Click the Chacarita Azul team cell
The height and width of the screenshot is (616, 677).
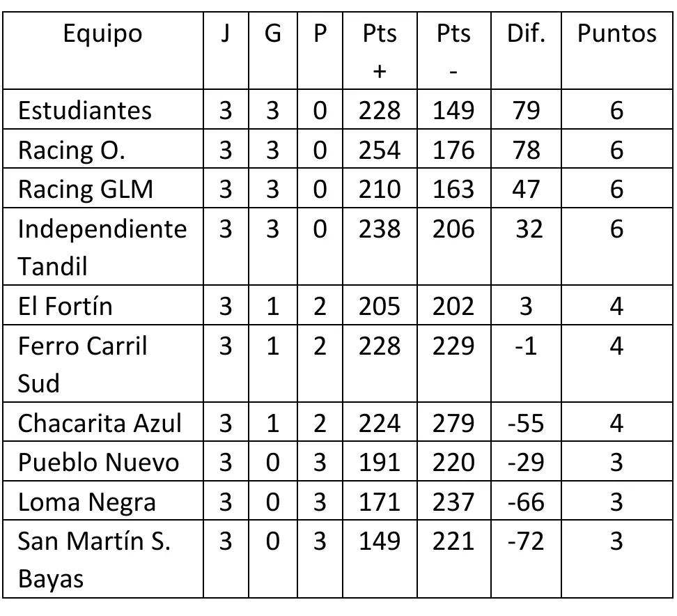100,423
